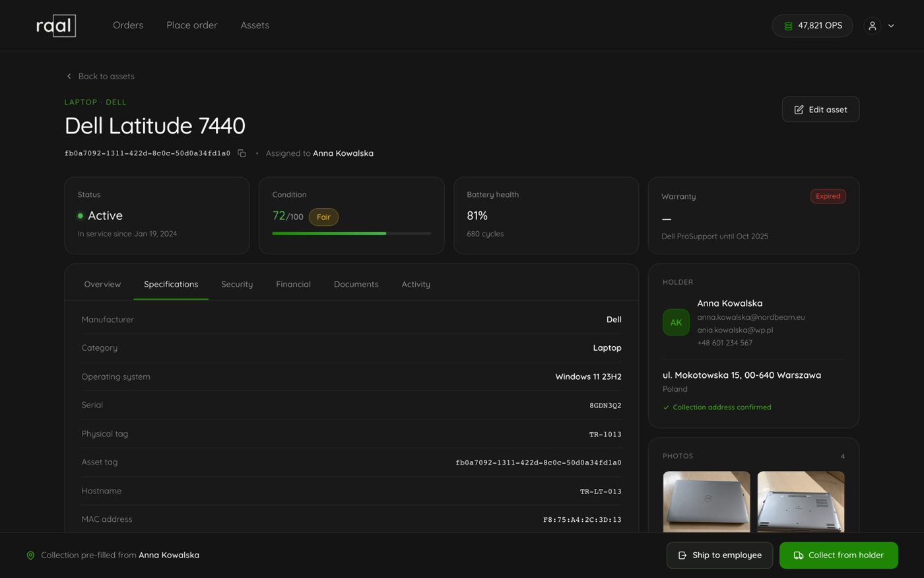Click Anna Kowalska in footer collection note
Viewport: 924px width, 578px height.
(x=169, y=556)
